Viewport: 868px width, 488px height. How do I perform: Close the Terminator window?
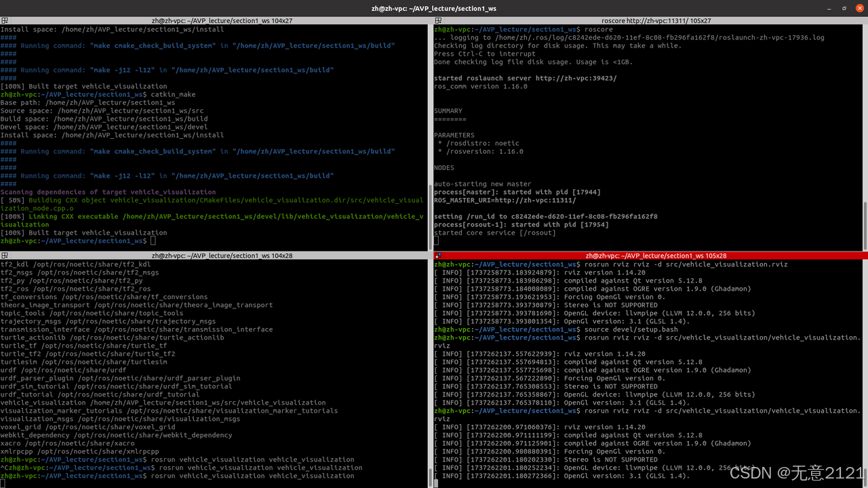click(860, 7)
